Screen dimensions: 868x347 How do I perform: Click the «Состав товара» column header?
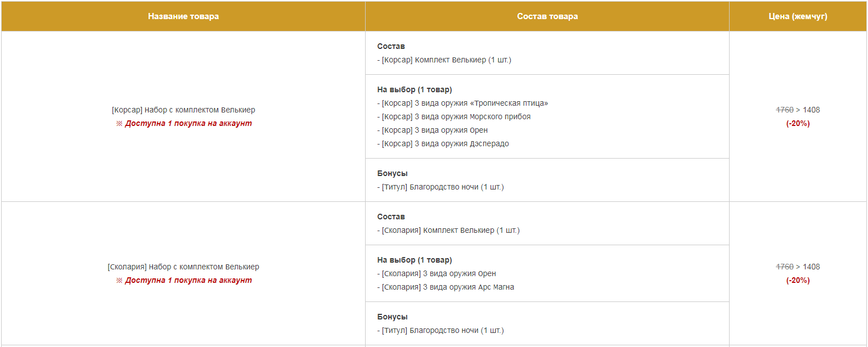pyautogui.click(x=547, y=16)
